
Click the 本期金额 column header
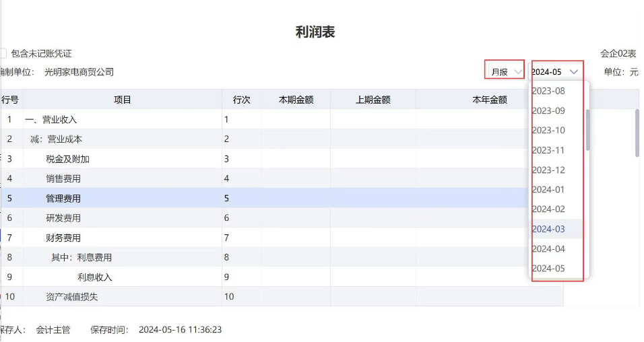(296, 100)
